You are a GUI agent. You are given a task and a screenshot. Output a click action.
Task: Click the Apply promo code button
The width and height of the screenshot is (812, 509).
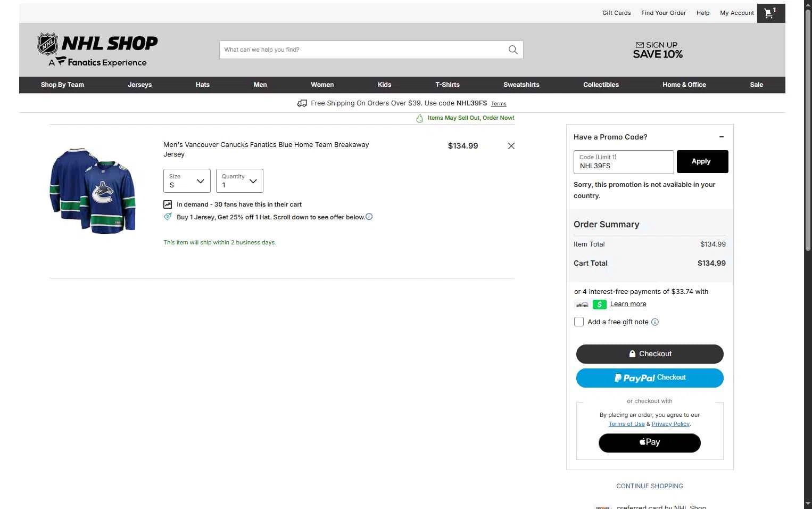[702, 161]
